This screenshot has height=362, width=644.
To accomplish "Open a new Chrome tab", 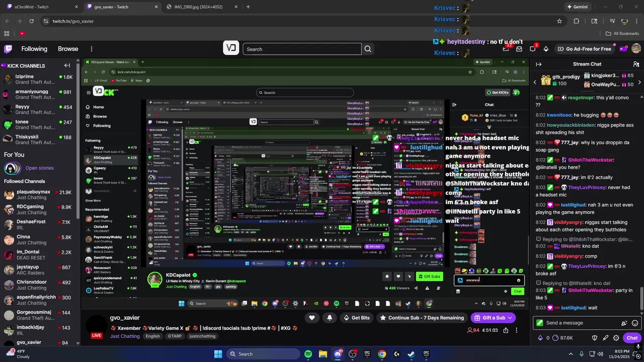I will pyautogui.click(x=248, y=7).
